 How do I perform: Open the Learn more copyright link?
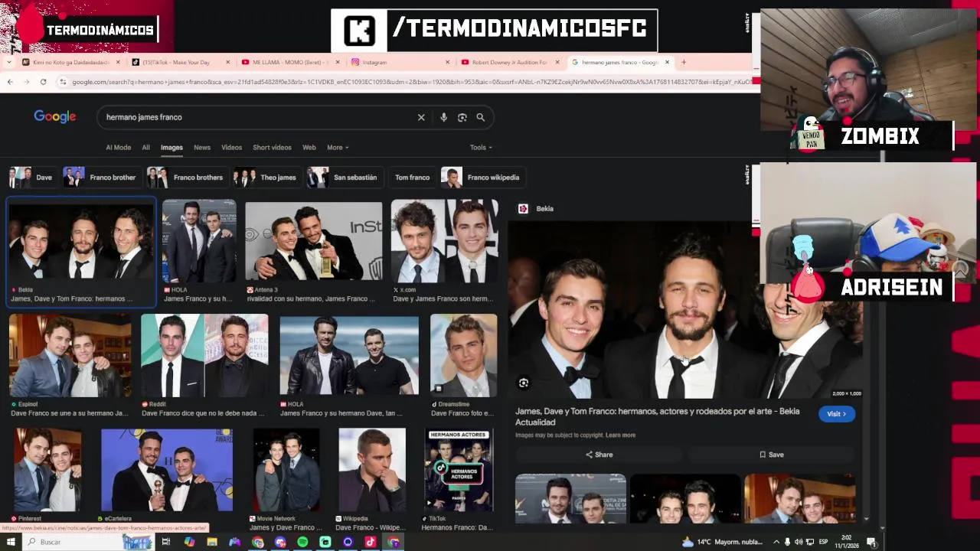pos(620,435)
